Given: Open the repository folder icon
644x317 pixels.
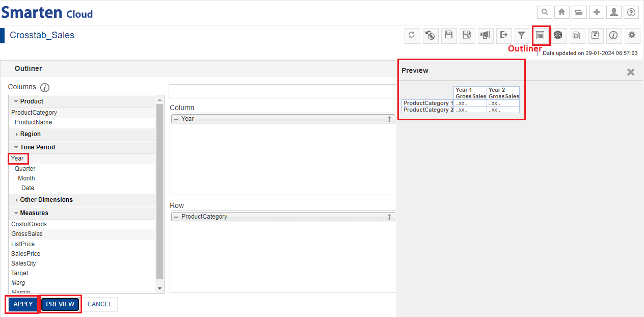Looking at the screenshot, I should pyautogui.click(x=579, y=12).
